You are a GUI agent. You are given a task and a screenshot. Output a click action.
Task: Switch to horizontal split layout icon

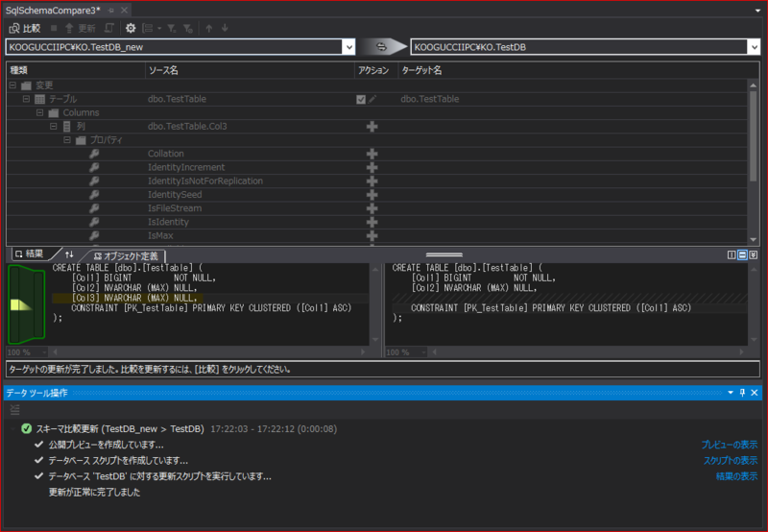[x=742, y=254]
